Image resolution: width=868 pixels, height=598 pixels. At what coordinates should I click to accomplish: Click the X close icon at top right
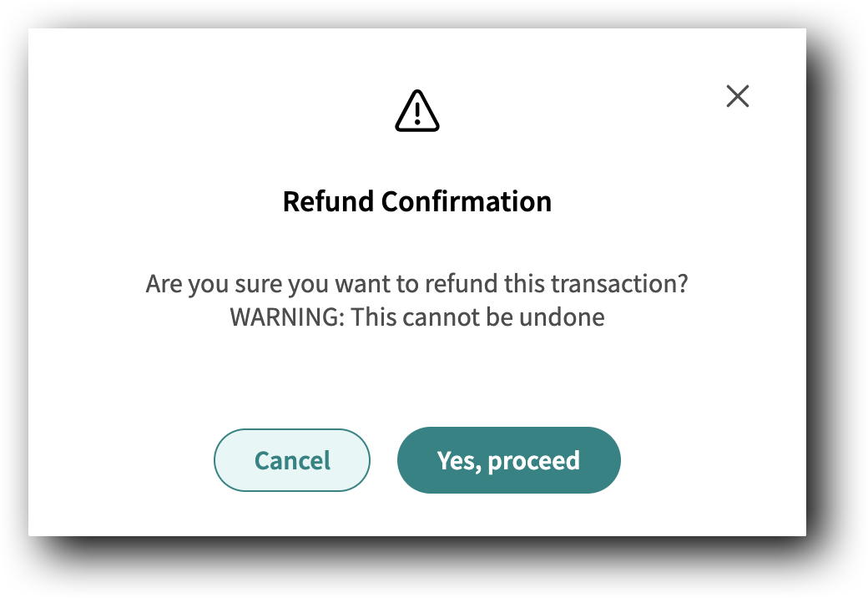(738, 96)
